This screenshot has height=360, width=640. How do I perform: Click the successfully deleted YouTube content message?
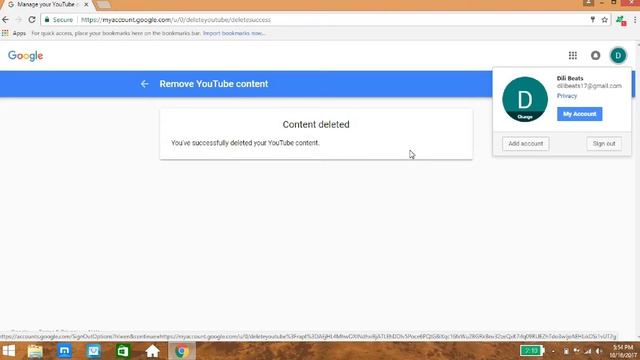[245, 143]
